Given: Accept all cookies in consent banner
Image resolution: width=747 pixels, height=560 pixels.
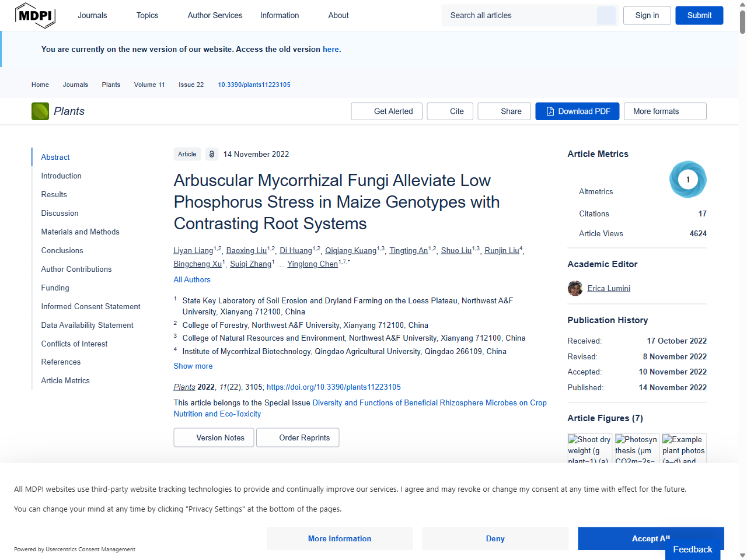Looking at the screenshot, I should click(650, 538).
